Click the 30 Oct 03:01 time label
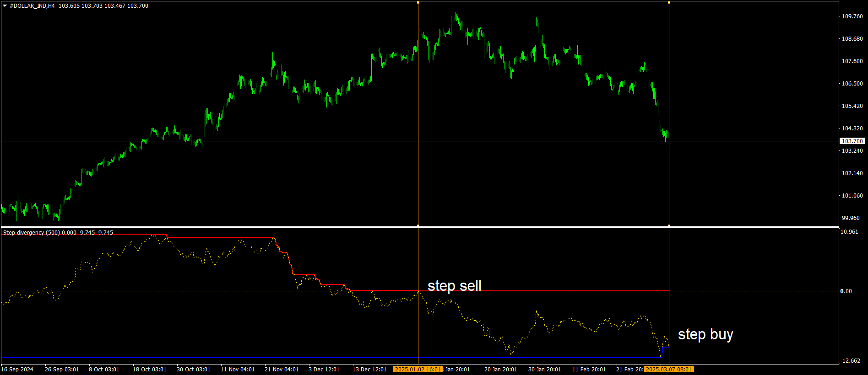Image resolution: width=868 pixels, height=375 pixels. click(194, 370)
